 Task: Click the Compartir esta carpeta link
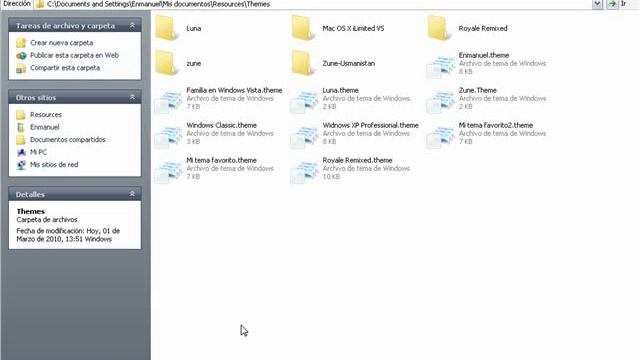(65, 68)
